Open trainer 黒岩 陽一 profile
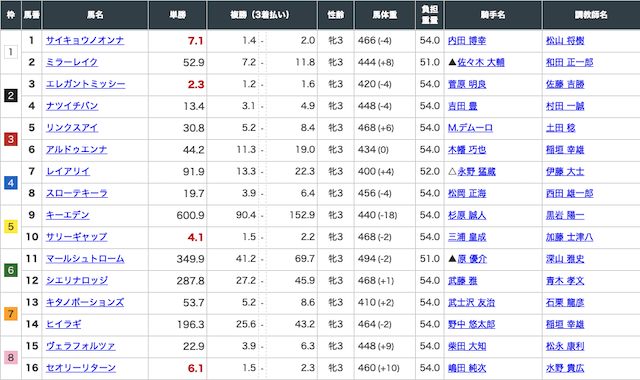The height and width of the screenshot is (380, 640). click(x=565, y=215)
